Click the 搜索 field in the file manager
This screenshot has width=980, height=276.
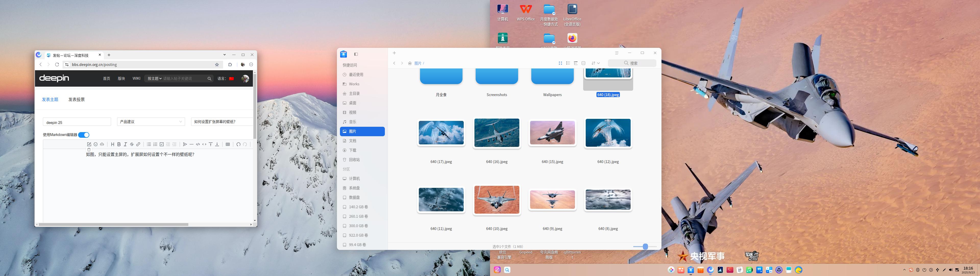pyautogui.click(x=632, y=63)
